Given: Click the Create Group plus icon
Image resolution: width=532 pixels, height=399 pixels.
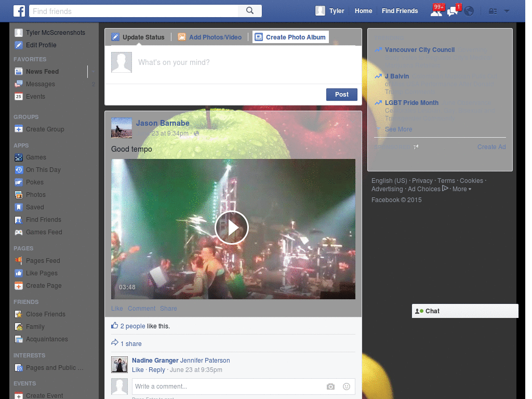Looking at the screenshot, I should click(19, 129).
